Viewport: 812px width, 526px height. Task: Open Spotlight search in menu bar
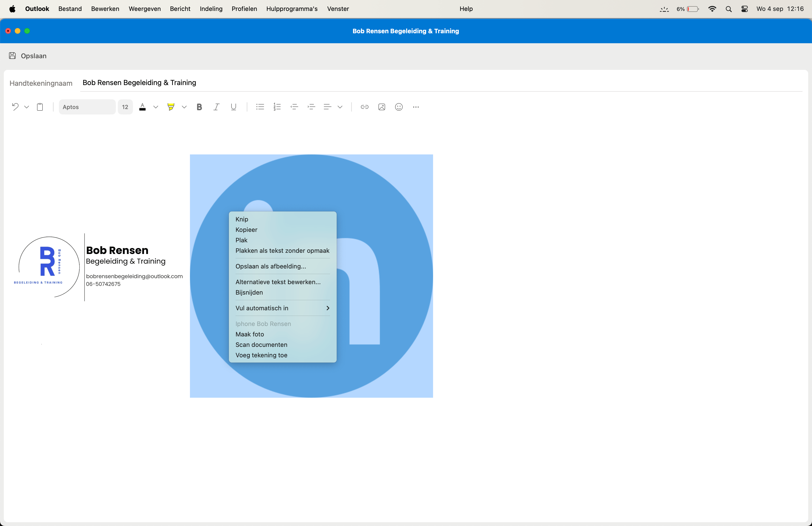tap(729, 9)
